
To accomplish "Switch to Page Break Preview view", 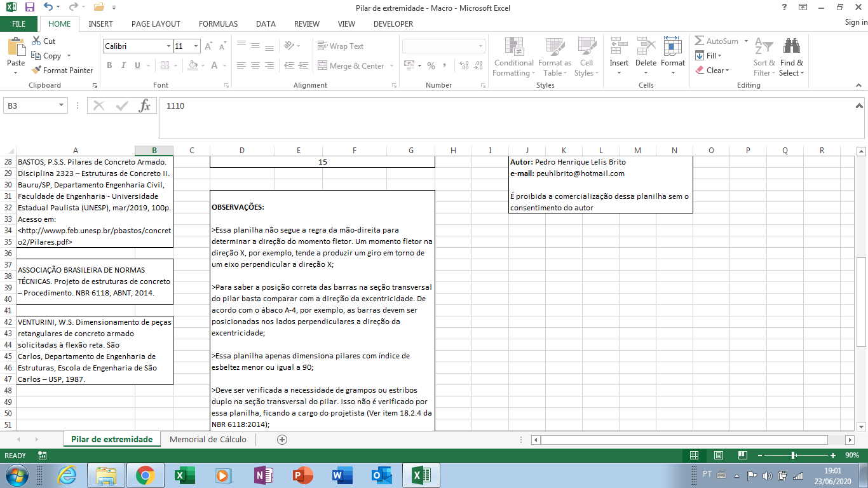I will tap(743, 456).
